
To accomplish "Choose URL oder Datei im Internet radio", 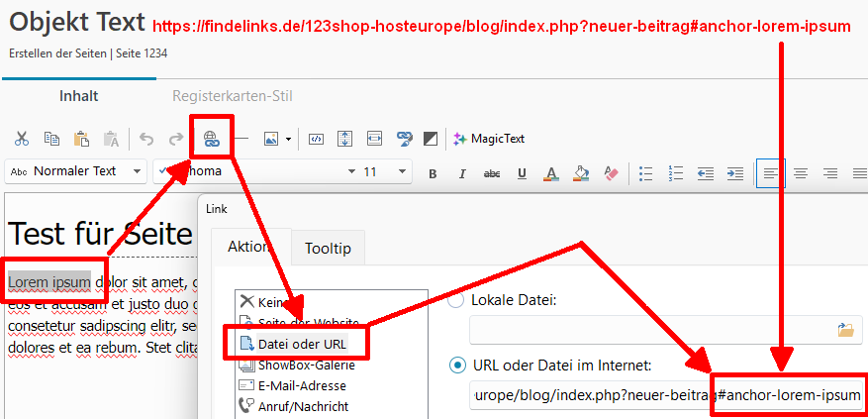I will tap(456, 366).
